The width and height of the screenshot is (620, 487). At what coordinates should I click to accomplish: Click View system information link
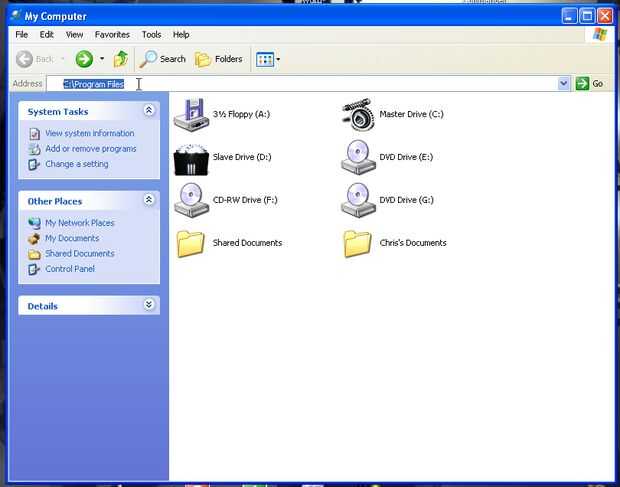click(x=90, y=133)
